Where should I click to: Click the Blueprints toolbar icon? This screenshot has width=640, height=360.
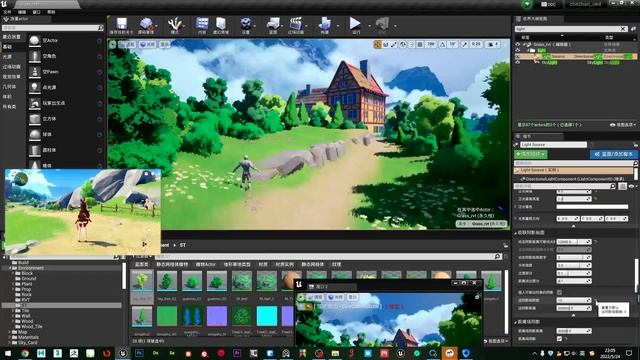pos(273,24)
